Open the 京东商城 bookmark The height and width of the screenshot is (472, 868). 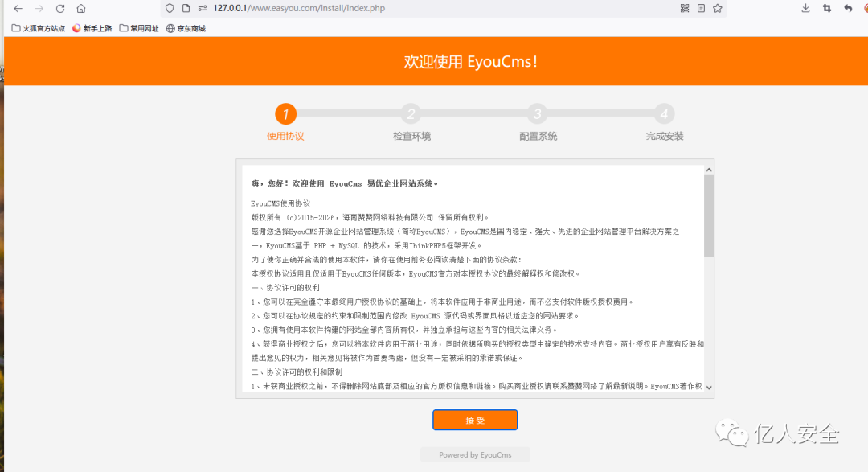click(186, 28)
